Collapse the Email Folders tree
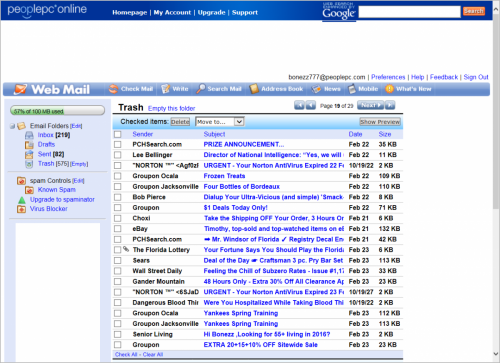Viewport: 500px width, 363px height. [12, 126]
